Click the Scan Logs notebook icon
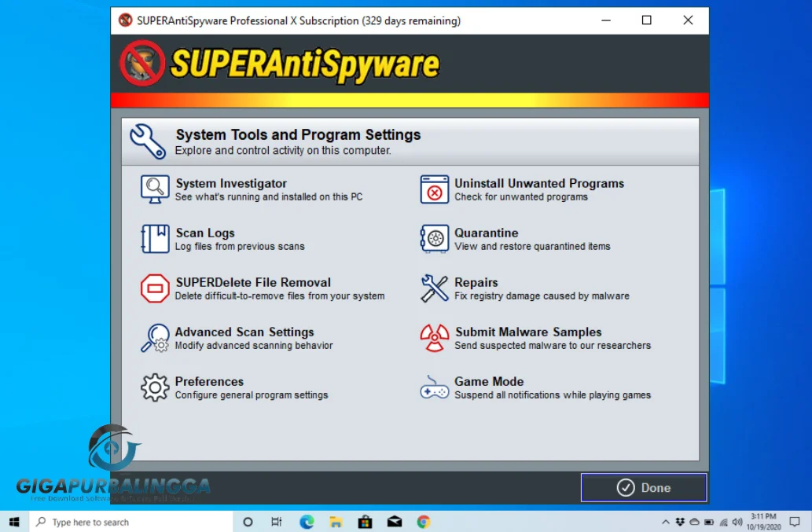 click(x=154, y=239)
